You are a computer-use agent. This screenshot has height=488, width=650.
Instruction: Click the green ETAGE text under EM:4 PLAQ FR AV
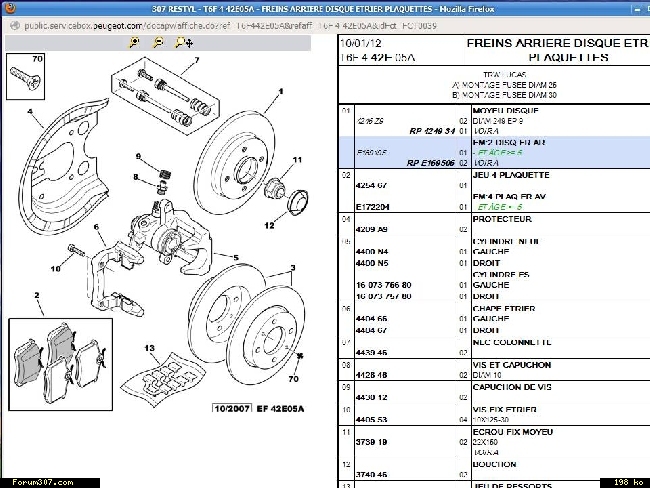coord(500,207)
